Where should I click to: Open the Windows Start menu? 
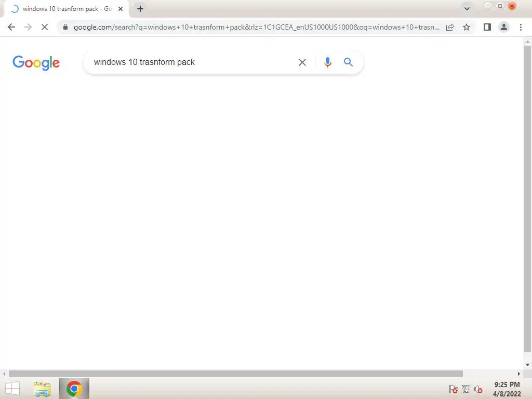click(12, 389)
